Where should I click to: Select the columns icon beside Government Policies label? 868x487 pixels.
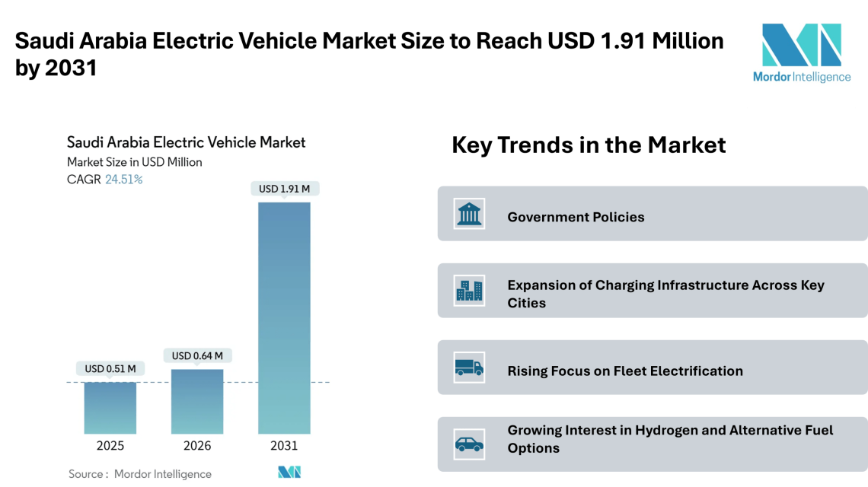[x=468, y=213]
